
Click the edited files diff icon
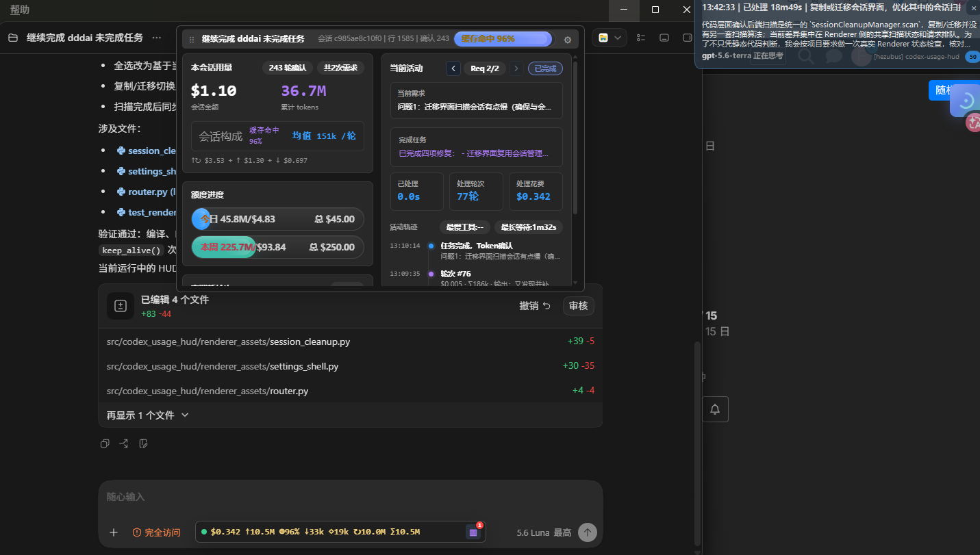tap(121, 306)
